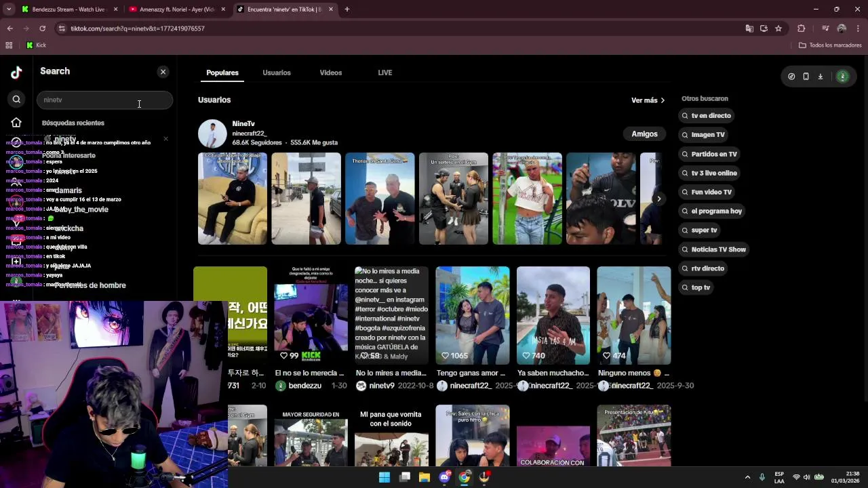Open Windows Start menu
The image size is (868, 488).
[x=384, y=477]
